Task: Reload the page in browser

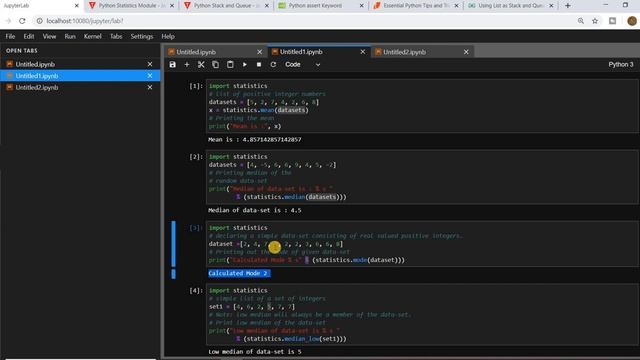Action: pyautogui.click(x=22, y=21)
